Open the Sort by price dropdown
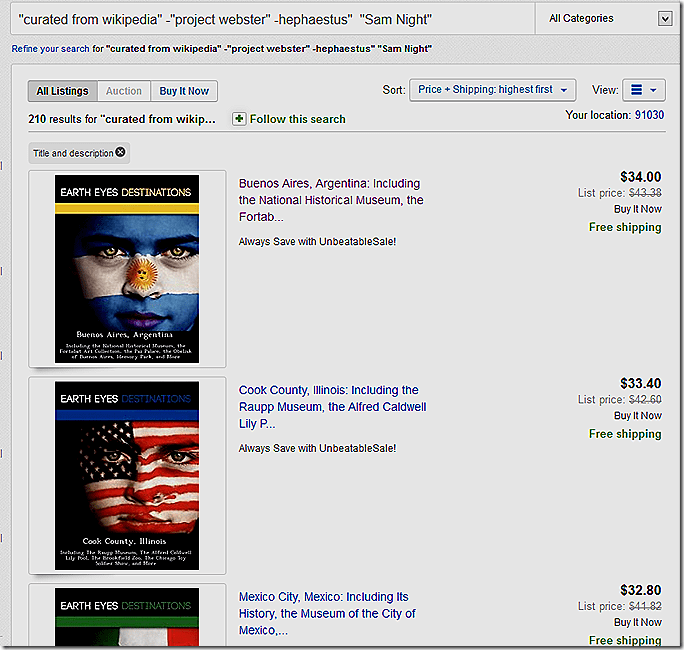 tap(492, 90)
